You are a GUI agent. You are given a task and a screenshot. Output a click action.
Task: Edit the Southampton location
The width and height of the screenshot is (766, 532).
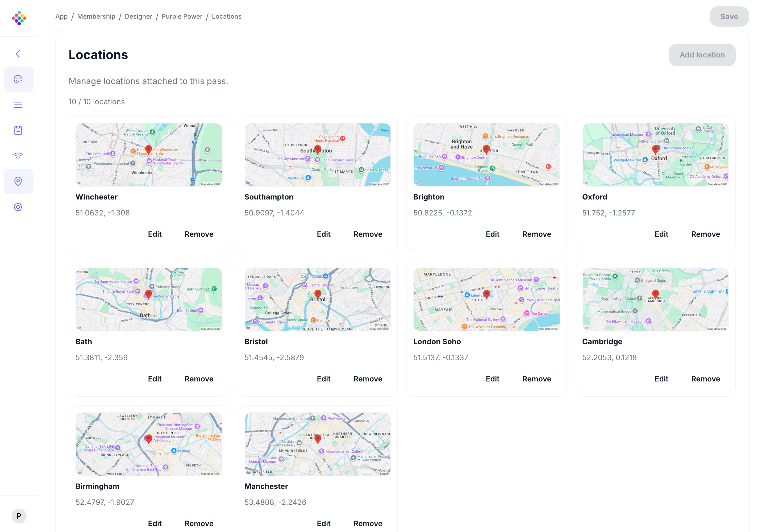point(324,234)
